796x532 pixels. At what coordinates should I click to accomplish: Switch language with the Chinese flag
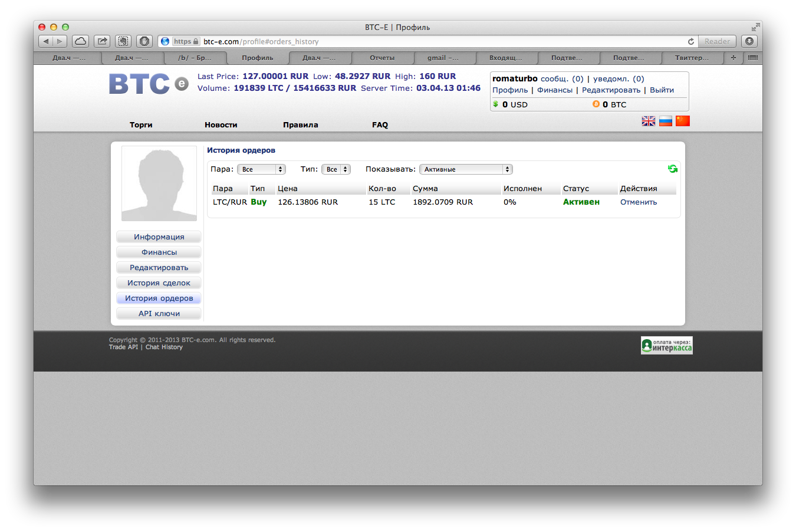[683, 121]
